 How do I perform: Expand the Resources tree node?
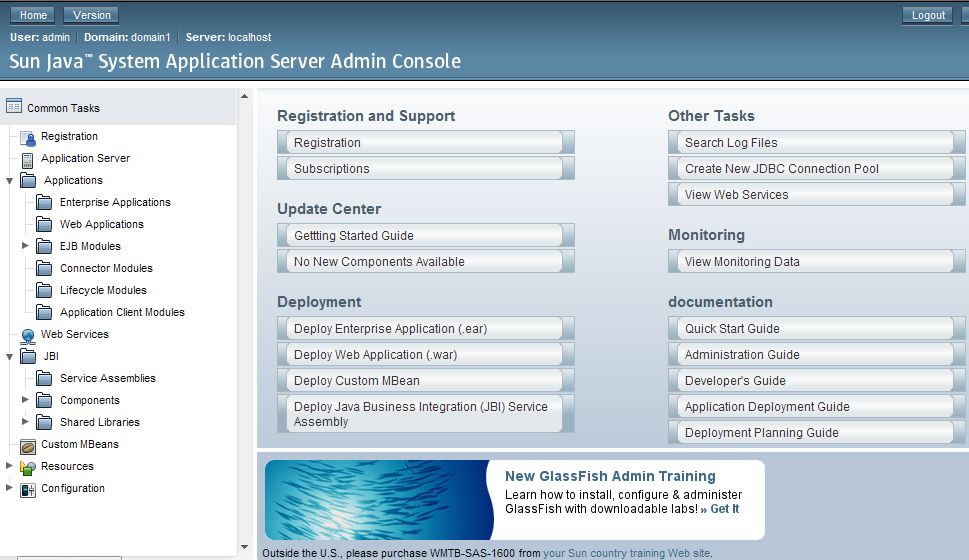pos(9,465)
